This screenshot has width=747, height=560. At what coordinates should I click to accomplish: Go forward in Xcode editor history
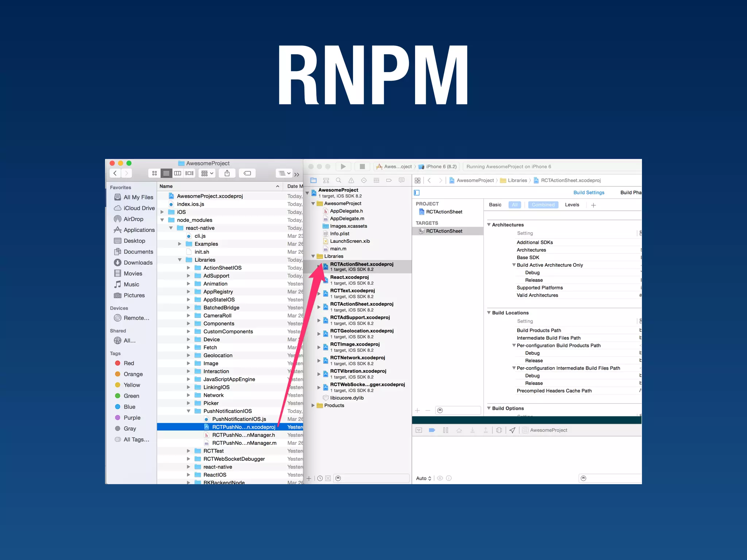tap(441, 180)
